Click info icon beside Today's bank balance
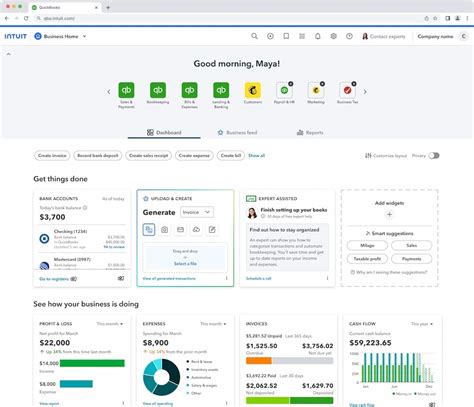Viewport: 474px width, 407px height. coord(85,208)
